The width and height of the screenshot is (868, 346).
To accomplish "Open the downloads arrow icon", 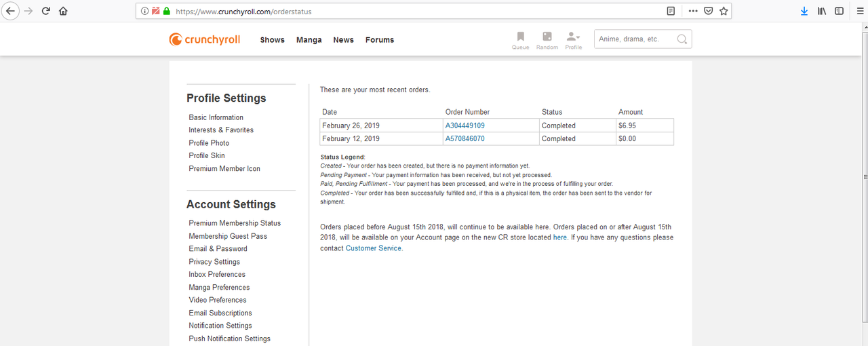I will click(804, 11).
